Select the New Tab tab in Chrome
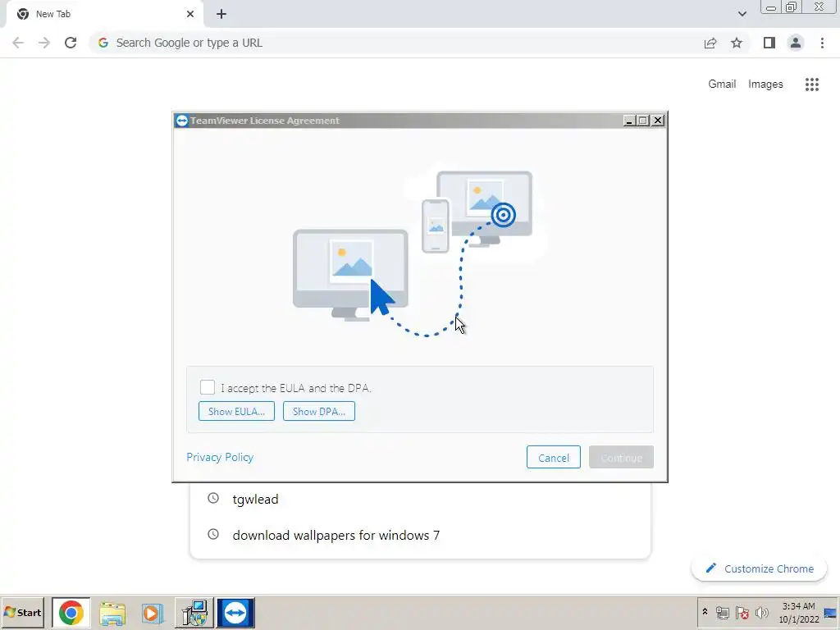Viewport: 840px width, 630px height. click(x=104, y=14)
